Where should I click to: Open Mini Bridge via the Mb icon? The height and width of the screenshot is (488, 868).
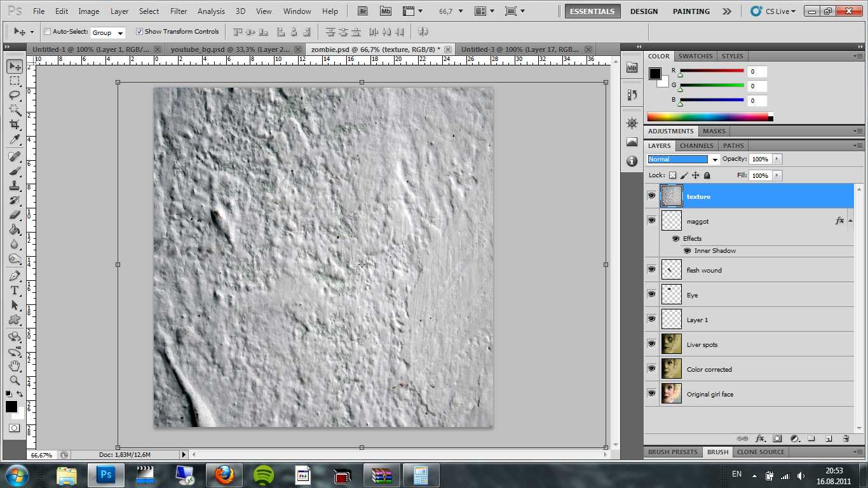(386, 11)
